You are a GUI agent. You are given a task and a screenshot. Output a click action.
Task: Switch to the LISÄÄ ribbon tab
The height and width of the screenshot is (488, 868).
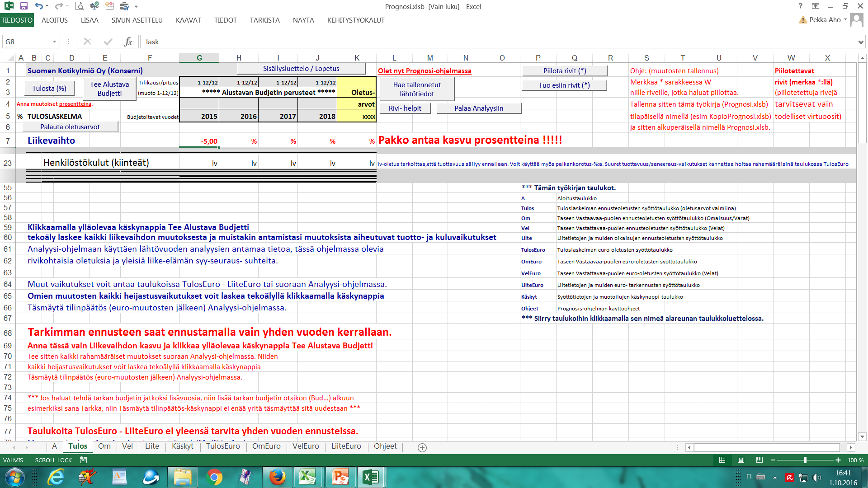90,20
